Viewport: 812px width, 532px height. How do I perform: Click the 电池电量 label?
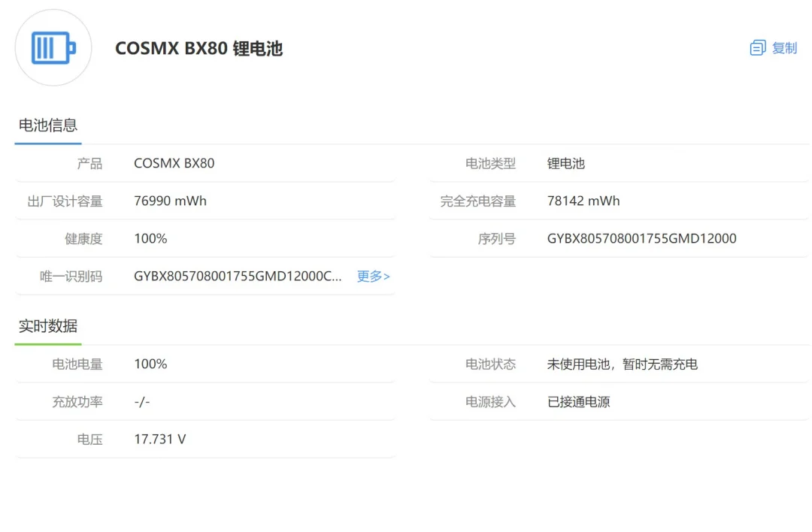tap(77, 364)
